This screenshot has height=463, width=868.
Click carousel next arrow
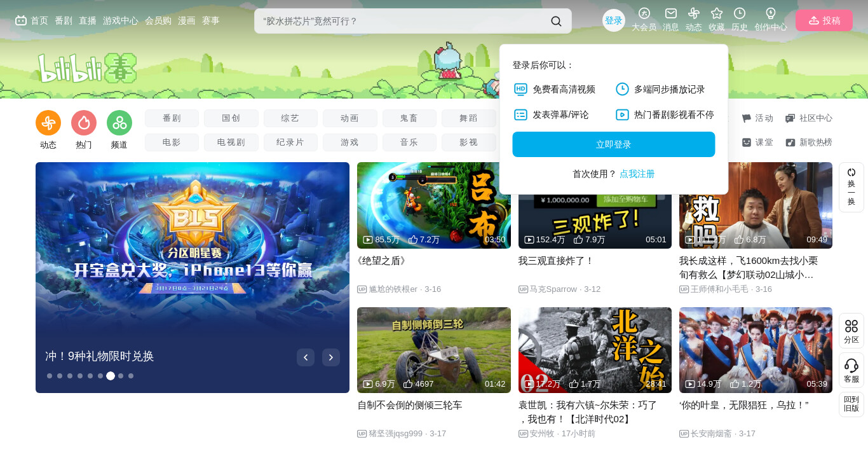tap(331, 357)
